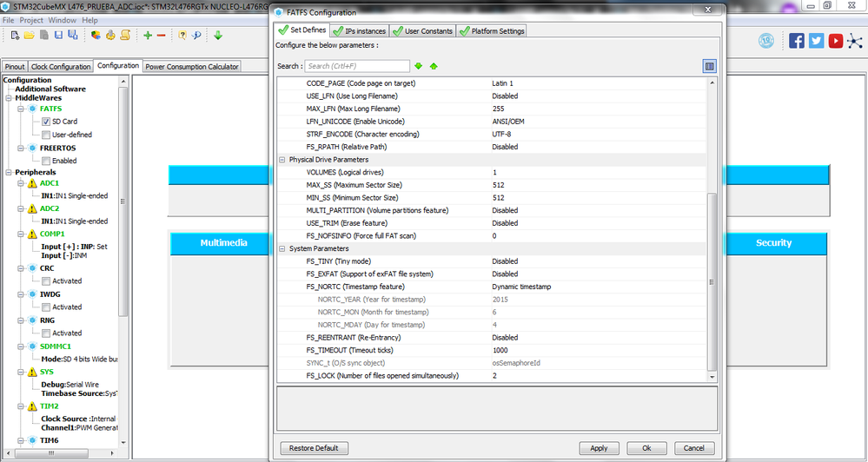Click the FS_TIMEOUT value 1000
The image size is (868, 462).
click(x=598, y=351)
